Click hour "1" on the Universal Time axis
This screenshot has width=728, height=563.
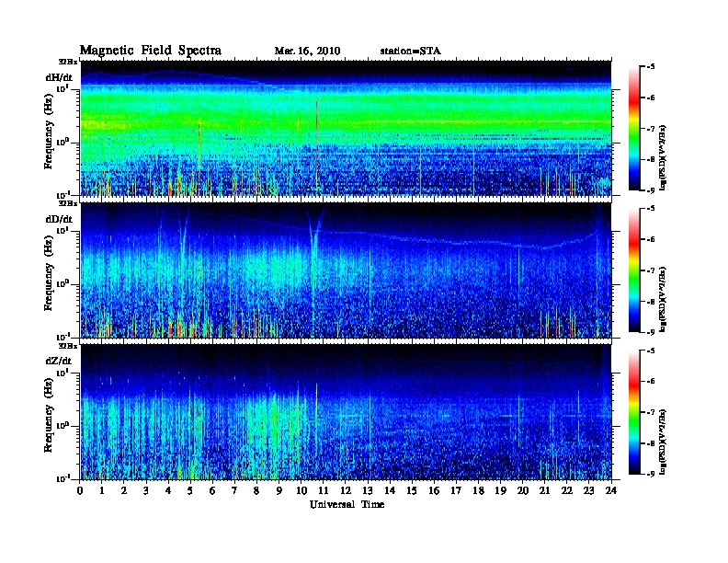tap(102, 490)
